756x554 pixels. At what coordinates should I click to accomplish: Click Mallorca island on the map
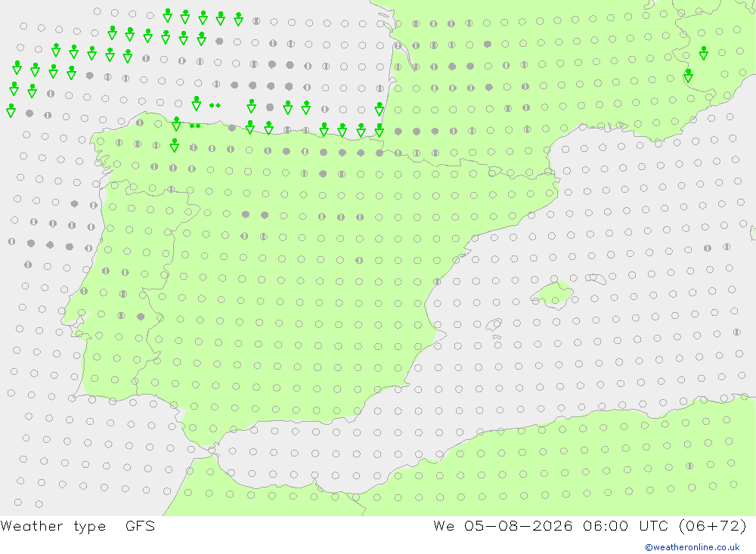[x=552, y=293]
